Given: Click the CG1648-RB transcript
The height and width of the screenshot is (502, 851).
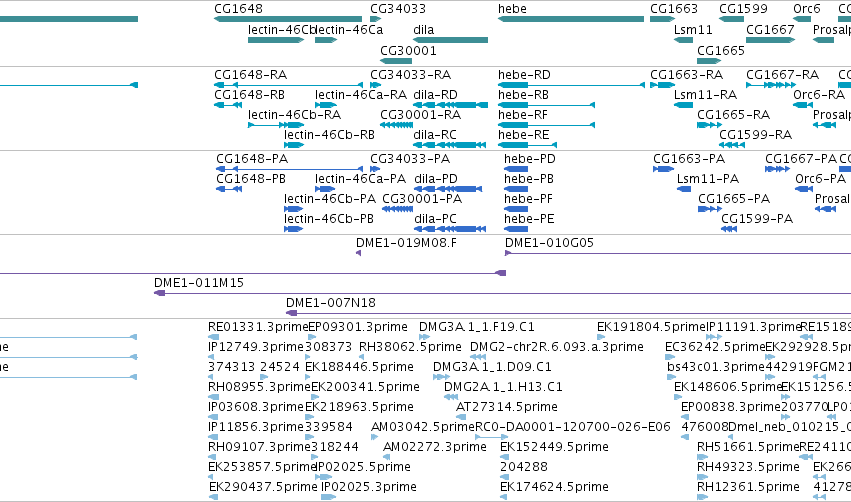Looking at the screenshot, I should tap(228, 105).
